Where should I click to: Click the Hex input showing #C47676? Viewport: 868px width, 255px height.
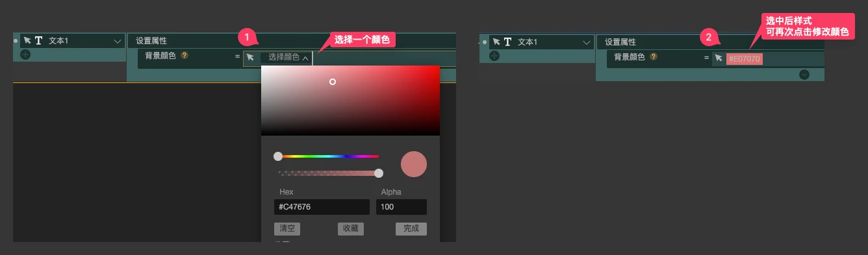[322, 207]
